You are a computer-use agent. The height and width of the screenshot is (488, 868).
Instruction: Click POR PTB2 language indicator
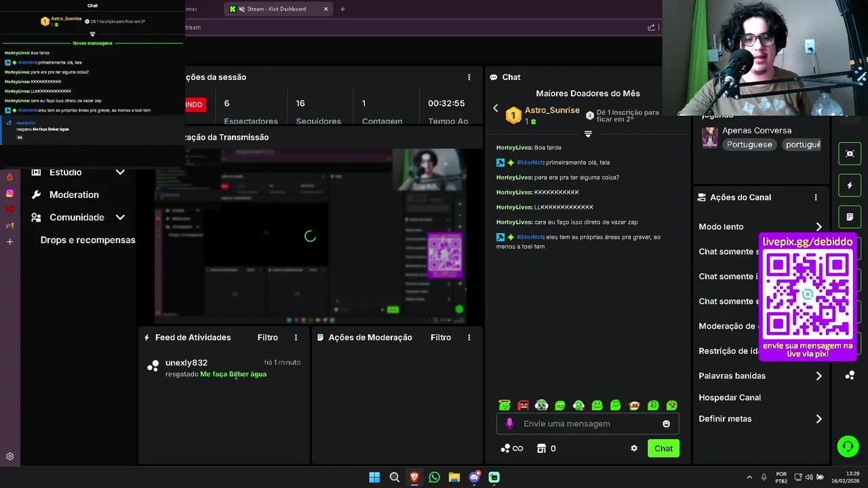click(781, 477)
